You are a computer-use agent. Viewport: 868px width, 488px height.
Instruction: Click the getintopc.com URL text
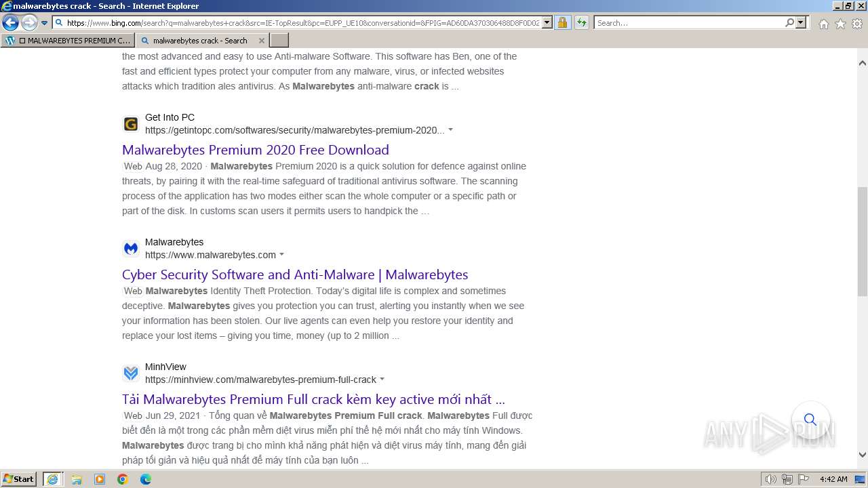coord(295,130)
